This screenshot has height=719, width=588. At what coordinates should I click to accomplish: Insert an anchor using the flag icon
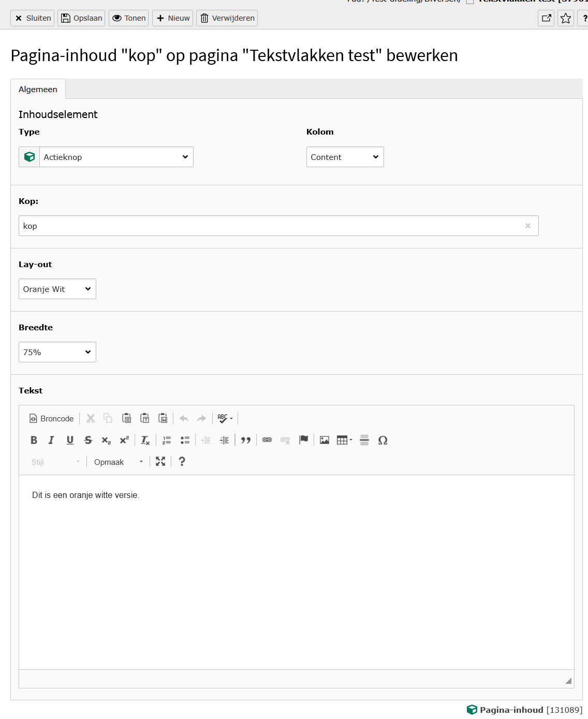[x=304, y=440]
